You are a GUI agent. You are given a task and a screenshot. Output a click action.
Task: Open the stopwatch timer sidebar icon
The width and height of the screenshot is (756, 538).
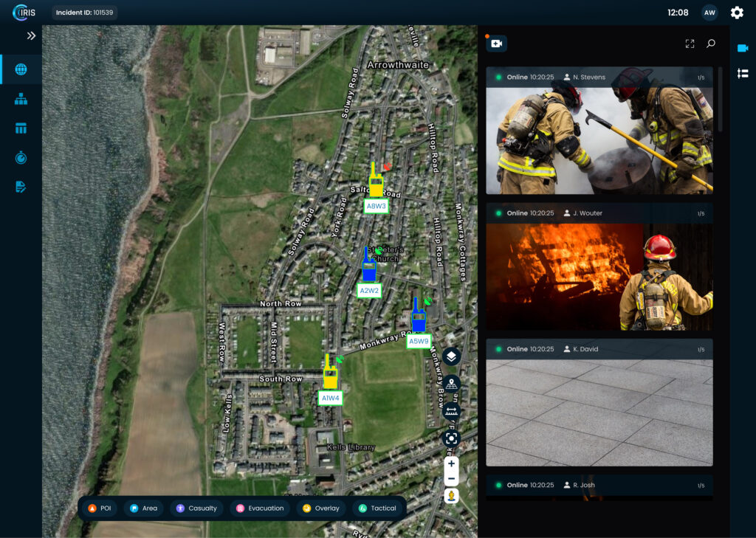[21, 158]
